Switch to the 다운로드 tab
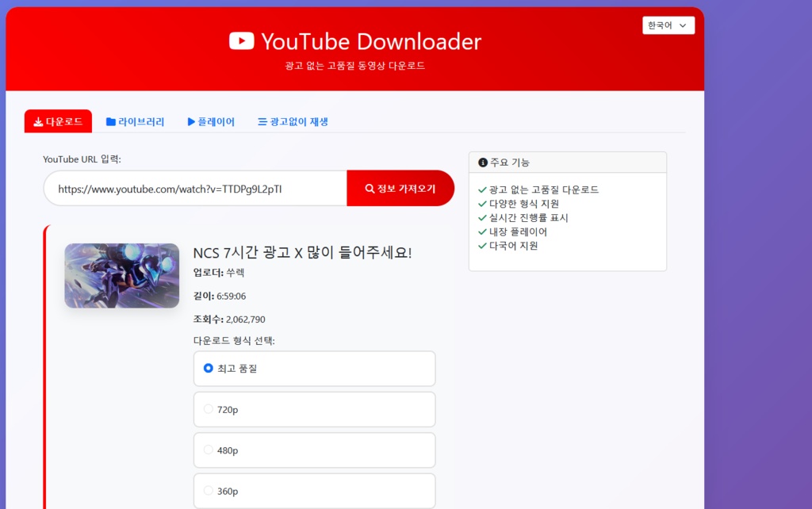The height and width of the screenshot is (509, 812). pos(58,121)
